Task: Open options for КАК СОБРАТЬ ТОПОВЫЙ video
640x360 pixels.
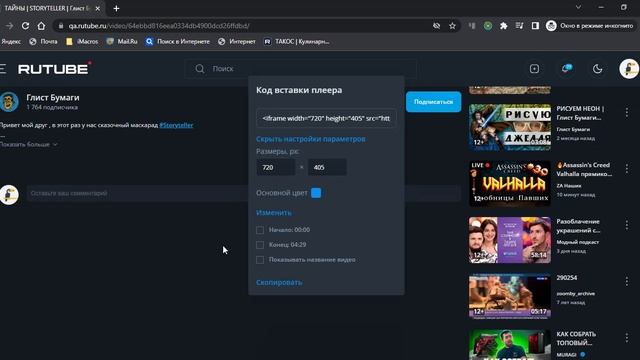Action: click(x=627, y=338)
